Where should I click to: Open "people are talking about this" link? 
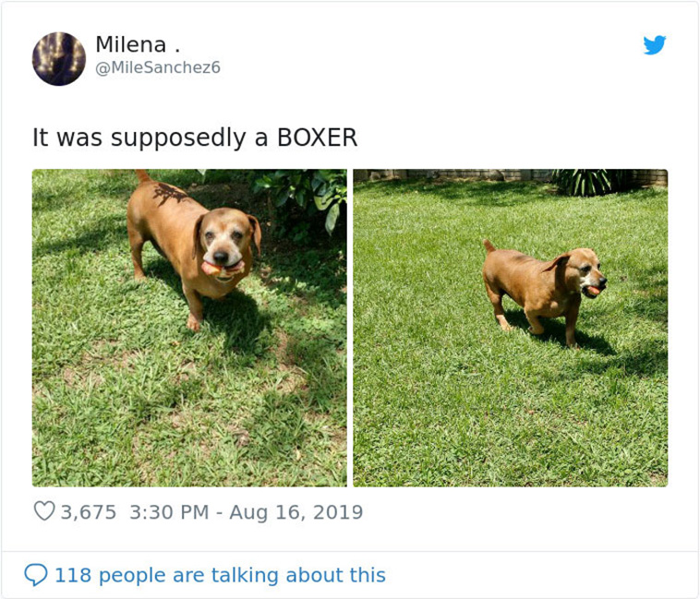242,575
